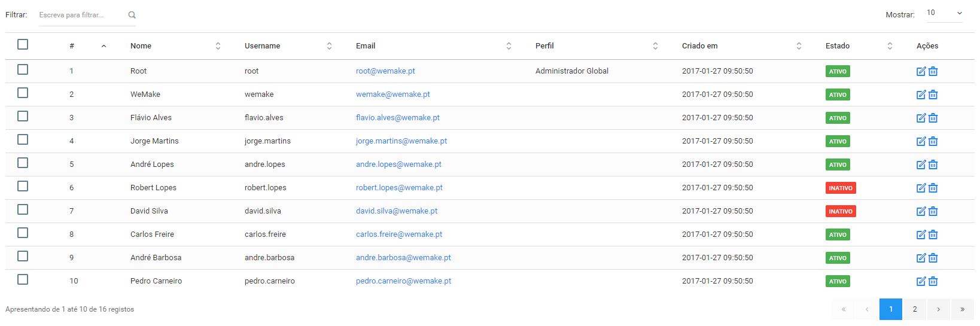980x326 pixels.
Task: Sort the table by Nome column
Action: [x=218, y=46]
